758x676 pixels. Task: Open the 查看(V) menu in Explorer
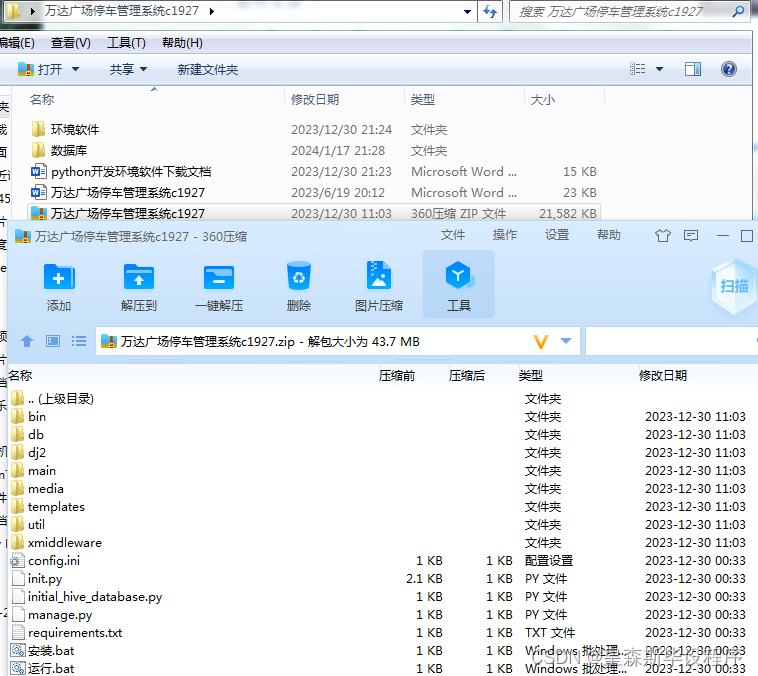71,43
